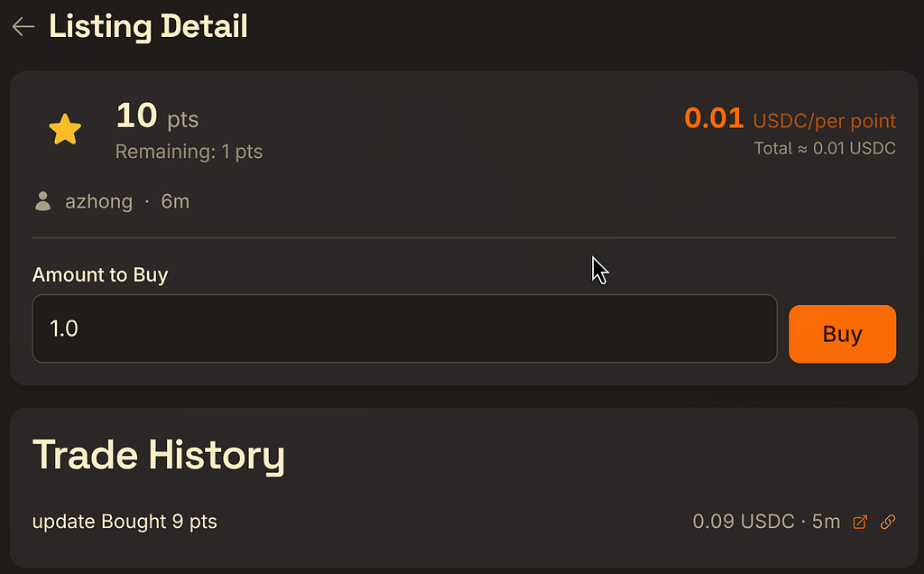Screen dimensions: 924x574
Task: Focus the Amount to Buy input field
Action: 404,329
